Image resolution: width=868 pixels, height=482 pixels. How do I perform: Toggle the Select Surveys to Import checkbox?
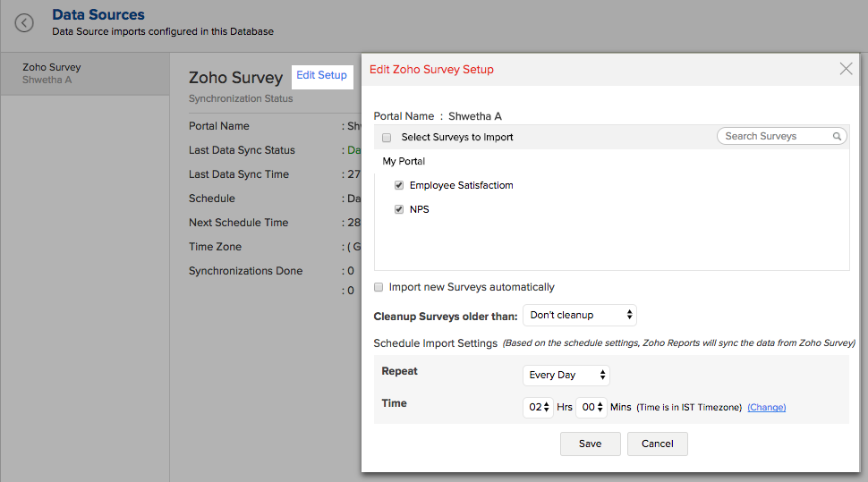(x=387, y=138)
